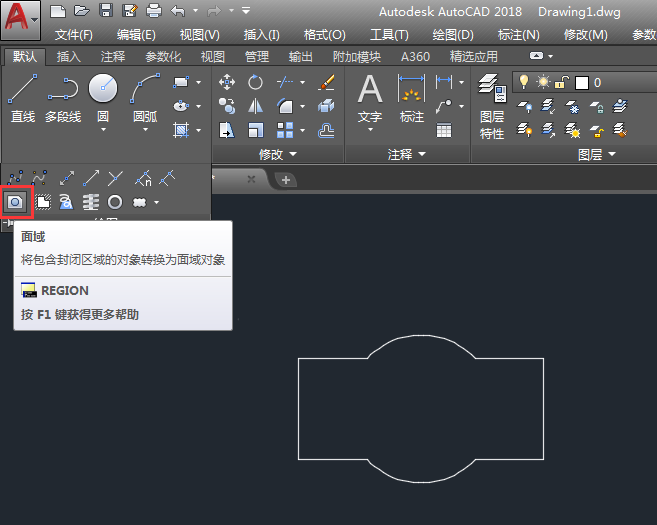Expand the Annotation (注释) panel

coord(406,155)
